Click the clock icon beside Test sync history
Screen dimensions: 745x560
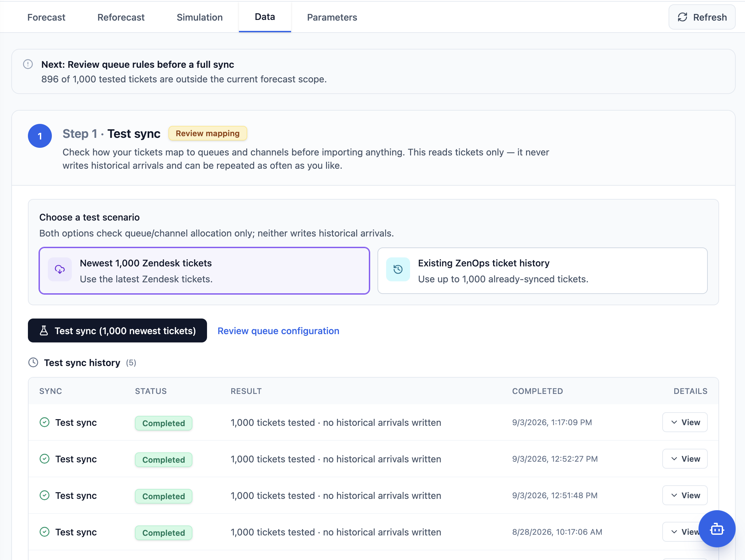(x=33, y=363)
